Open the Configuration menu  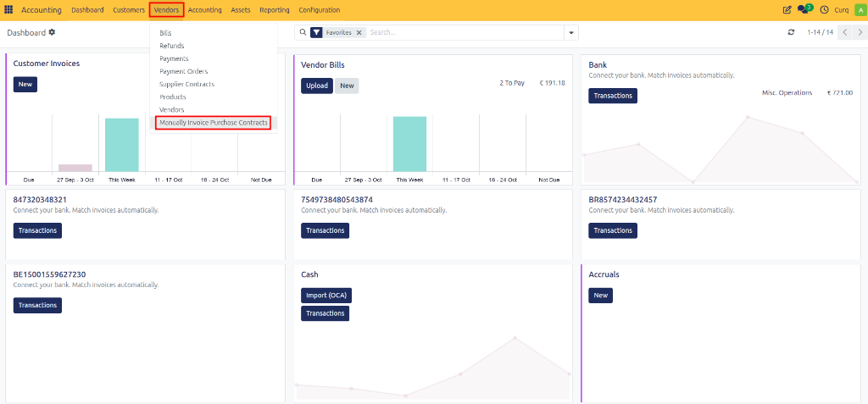tap(320, 10)
